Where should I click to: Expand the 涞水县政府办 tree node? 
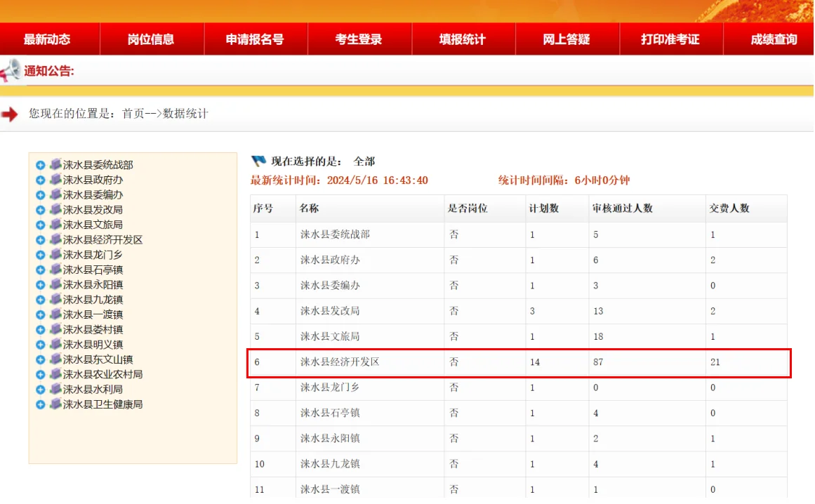coord(41,180)
